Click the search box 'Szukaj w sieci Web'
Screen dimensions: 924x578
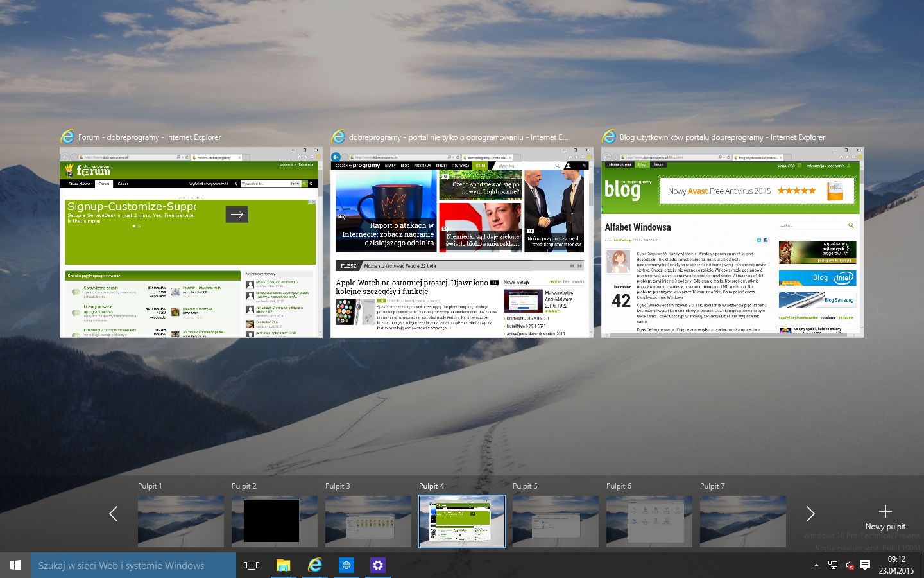pos(133,565)
